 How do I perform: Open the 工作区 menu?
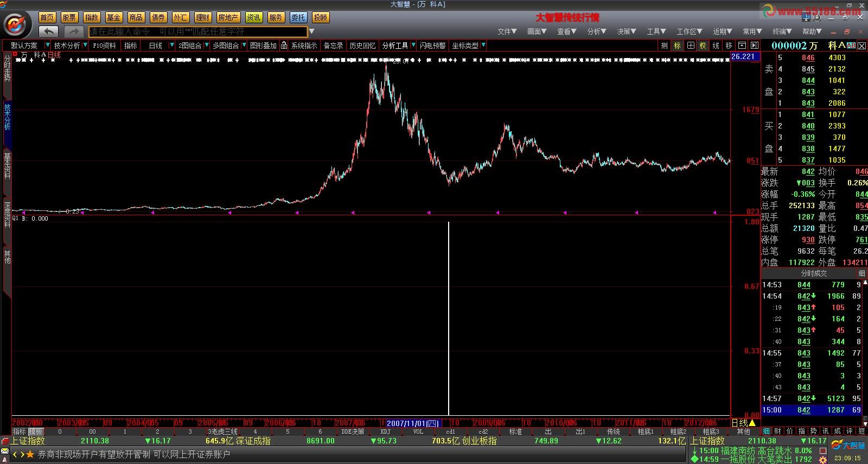[689, 31]
